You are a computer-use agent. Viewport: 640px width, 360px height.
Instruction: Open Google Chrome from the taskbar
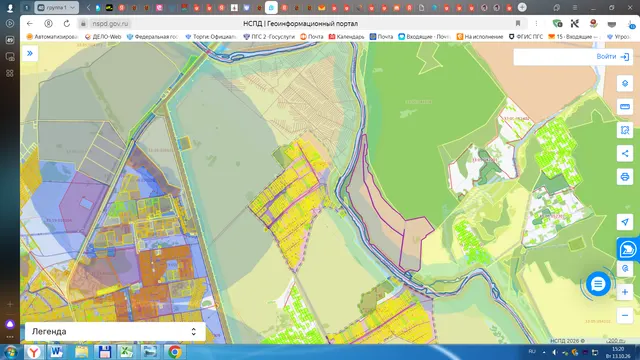[x=174, y=352]
